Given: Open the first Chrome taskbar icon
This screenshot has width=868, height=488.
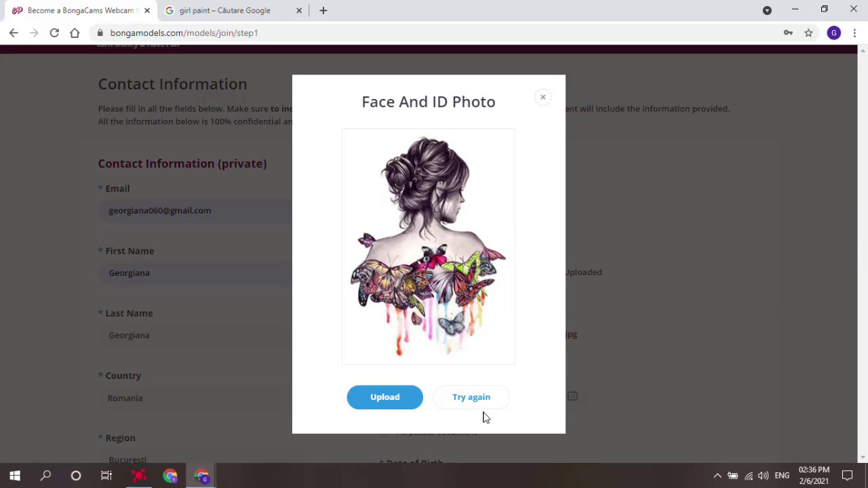Looking at the screenshot, I should click(x=170, y=476).
